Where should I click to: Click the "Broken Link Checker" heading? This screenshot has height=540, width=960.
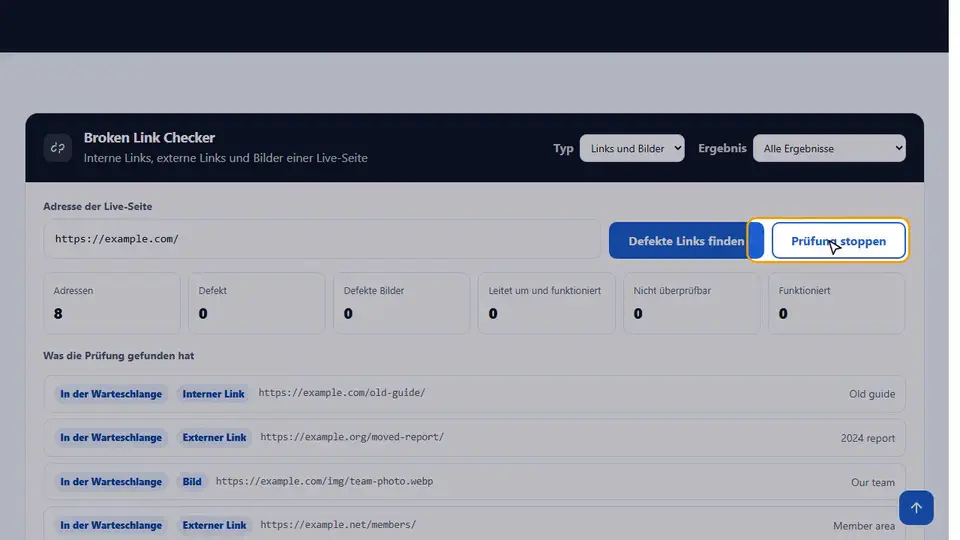pos(149,138)
